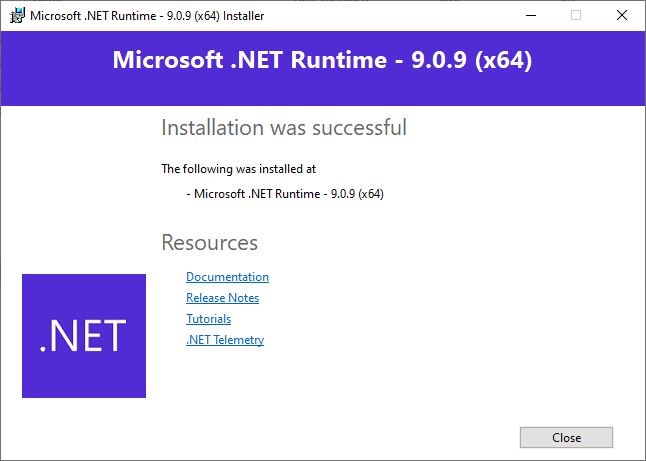Image resolution: width=646 pixels, height=461 pixels.
Task: Open the .NET Telemetry link
Action: click(225, 340)
